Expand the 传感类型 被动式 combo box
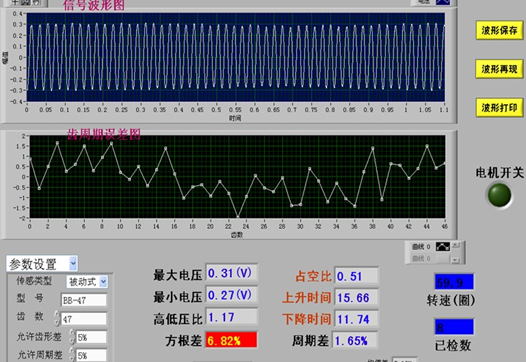 tap(87, 281)
